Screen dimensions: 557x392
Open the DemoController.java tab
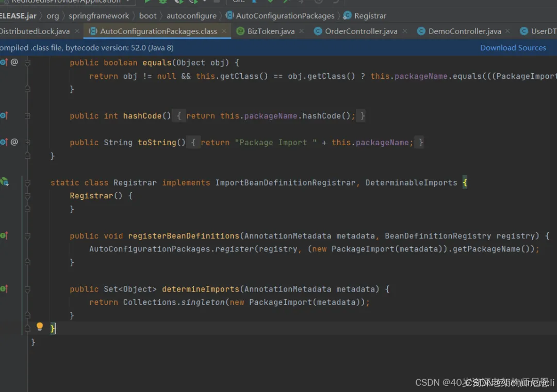click(x=465, y=31)
